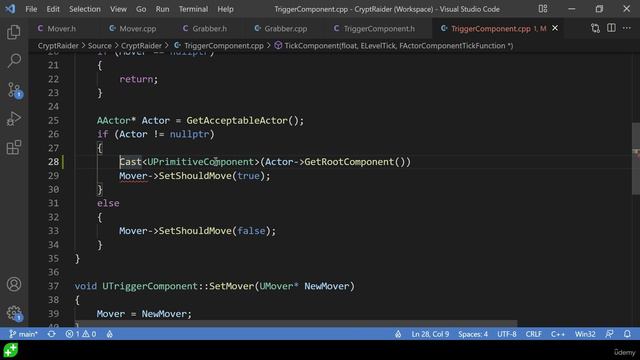Open the Help menu
640x360 pixels.
point(225,9)
